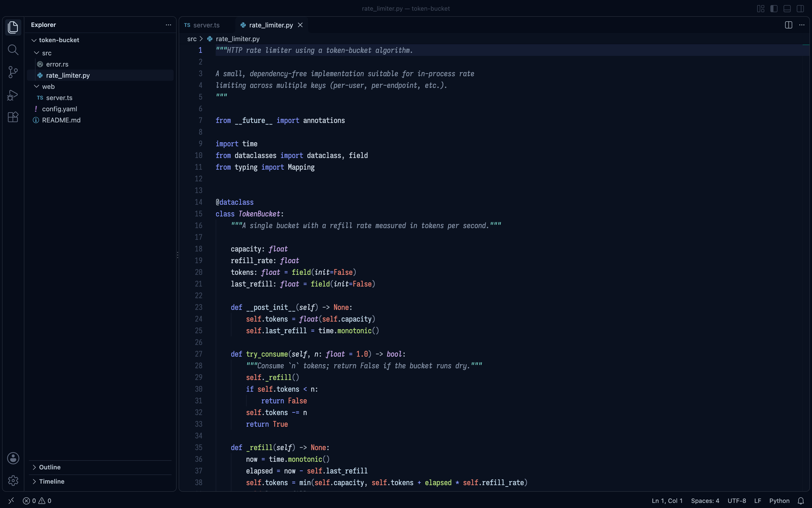Place cursor on try_consume method name
Screen dimensions: 812x508
[x=267, y=354]
